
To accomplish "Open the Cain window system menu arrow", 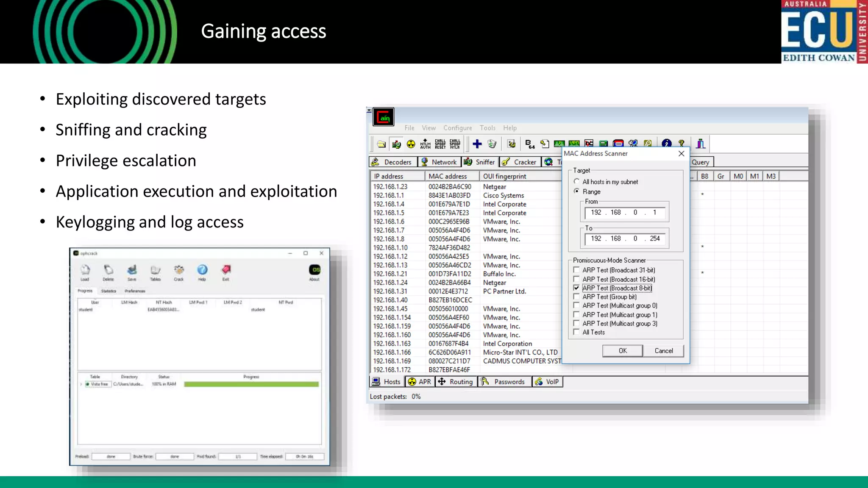I will 369,111.
